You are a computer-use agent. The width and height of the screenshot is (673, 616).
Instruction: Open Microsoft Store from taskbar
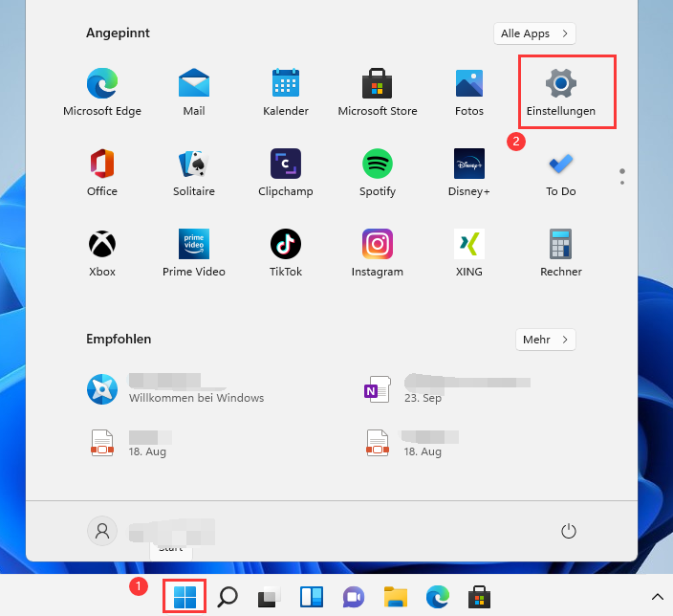point(480,597)
